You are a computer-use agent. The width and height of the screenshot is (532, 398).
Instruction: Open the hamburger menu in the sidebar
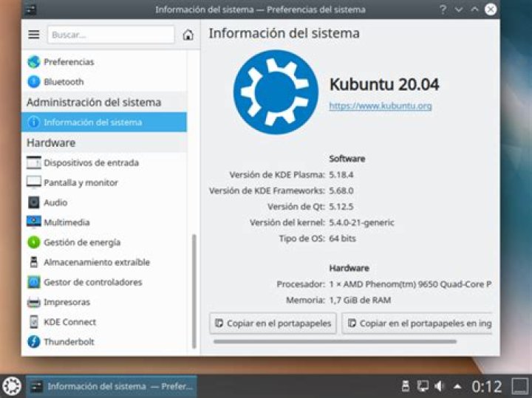point(33,34)
